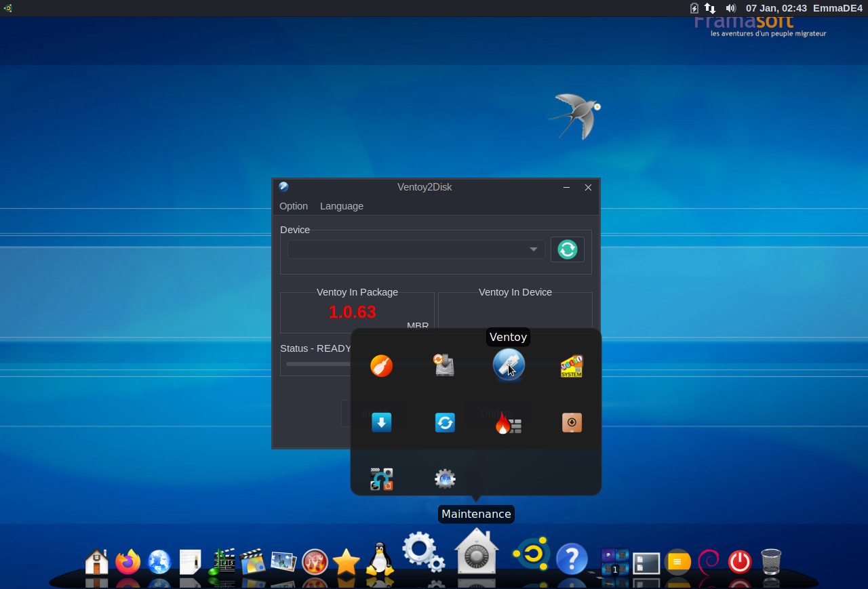Open the clock showing 07 Jan, 02:43
868x589 pixels.
pos(776,8)
